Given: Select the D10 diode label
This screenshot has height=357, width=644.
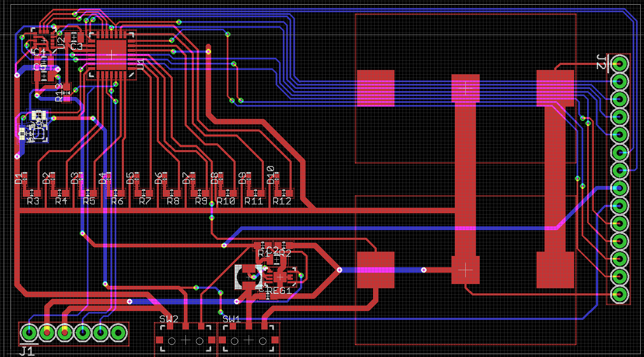Looking at the screenshot, I should [271, 175].
